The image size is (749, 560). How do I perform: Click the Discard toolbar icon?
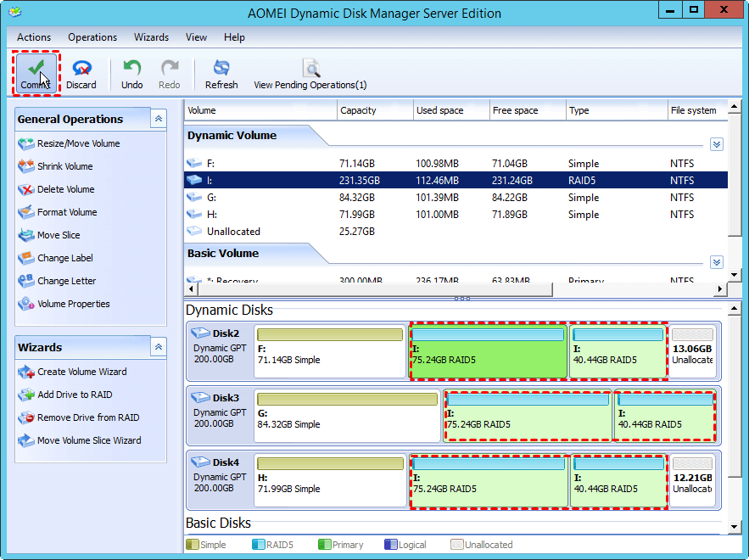click(x=81, y=73)
